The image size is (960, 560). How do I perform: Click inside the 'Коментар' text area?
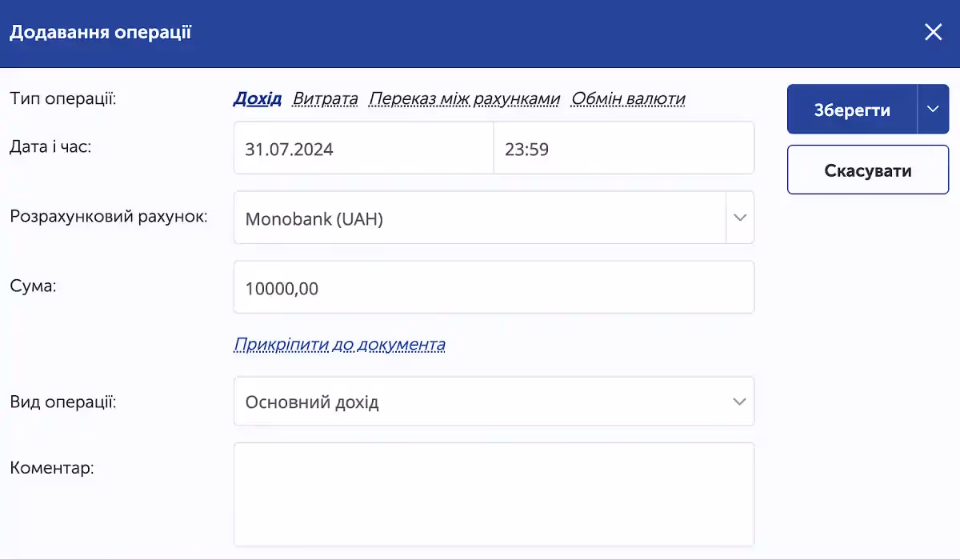click(x=494, y=494)
